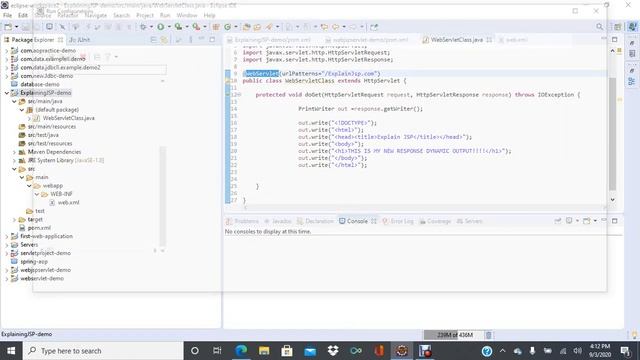Viewport: 640px width, 360px height.
Task: Switch to the Servers tab
Action: [469, 221]
